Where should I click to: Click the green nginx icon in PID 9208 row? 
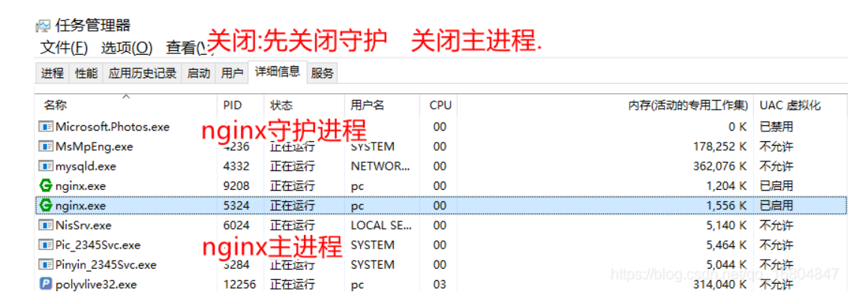coord(46,185)
